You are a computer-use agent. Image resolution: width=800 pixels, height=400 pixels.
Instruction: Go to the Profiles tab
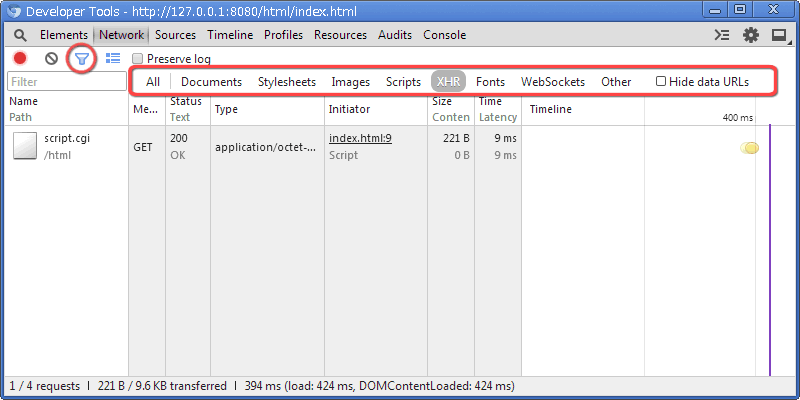click(x=284, y=35)
